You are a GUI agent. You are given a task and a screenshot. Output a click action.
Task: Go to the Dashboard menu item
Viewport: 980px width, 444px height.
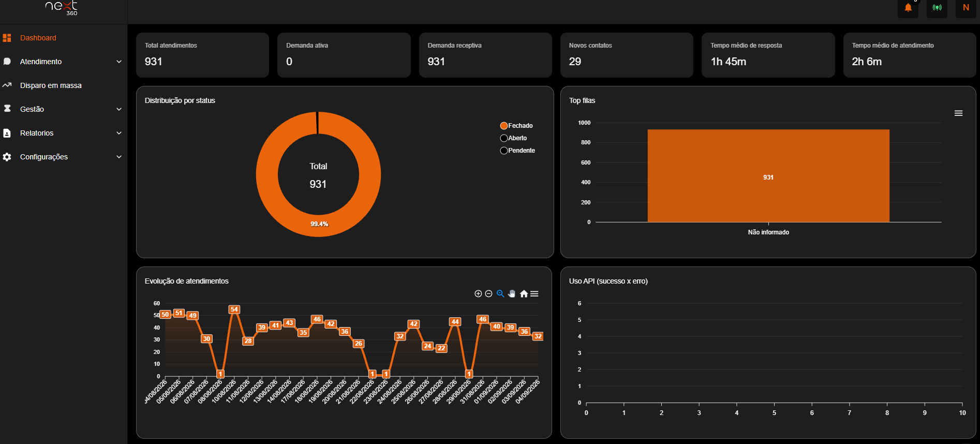(64, 38)
